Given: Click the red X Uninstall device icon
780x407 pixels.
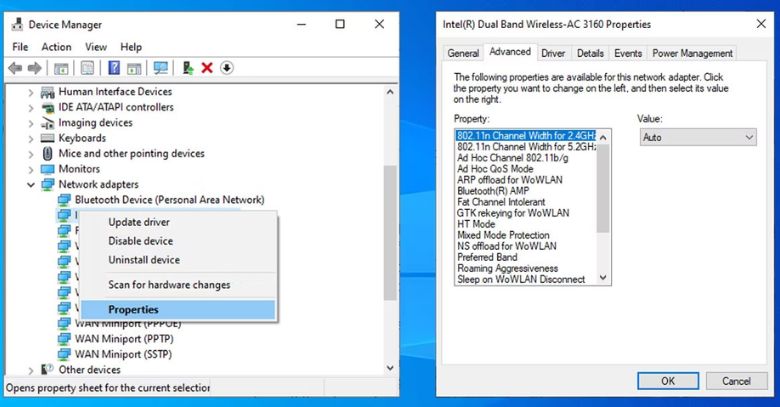Looking at the screenshot, I should [x=207, y=68].
